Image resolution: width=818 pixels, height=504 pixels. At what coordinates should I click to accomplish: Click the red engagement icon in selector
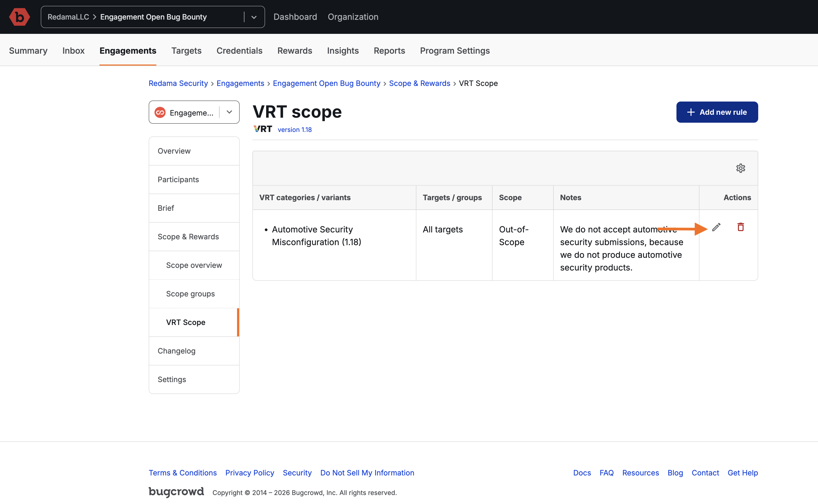[160, 113]
